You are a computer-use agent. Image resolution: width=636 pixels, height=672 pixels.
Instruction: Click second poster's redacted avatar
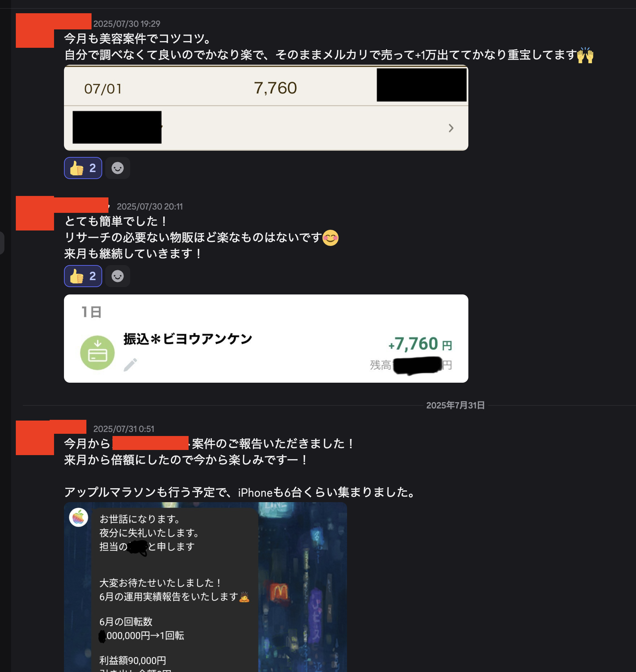coord(35,213)
